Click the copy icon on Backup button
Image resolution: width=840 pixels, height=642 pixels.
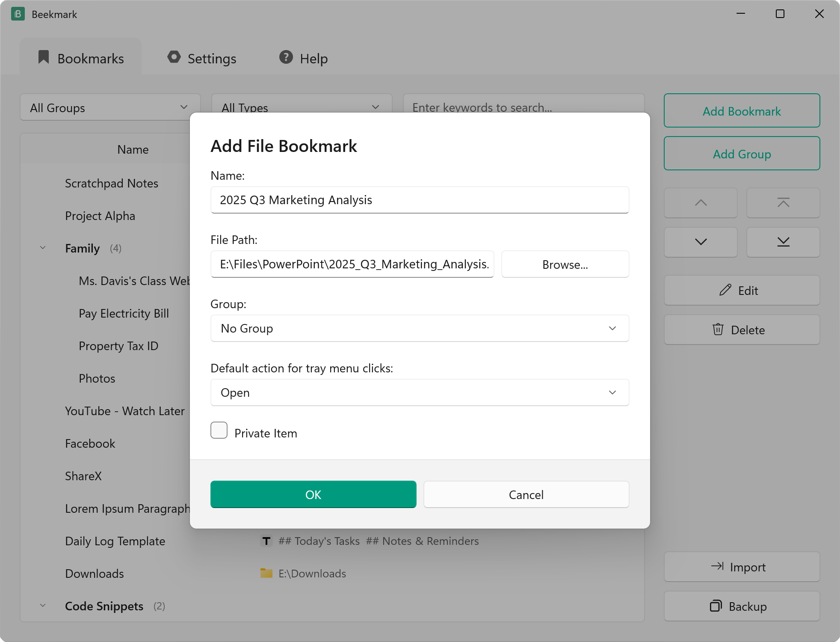tap(716, 606)
